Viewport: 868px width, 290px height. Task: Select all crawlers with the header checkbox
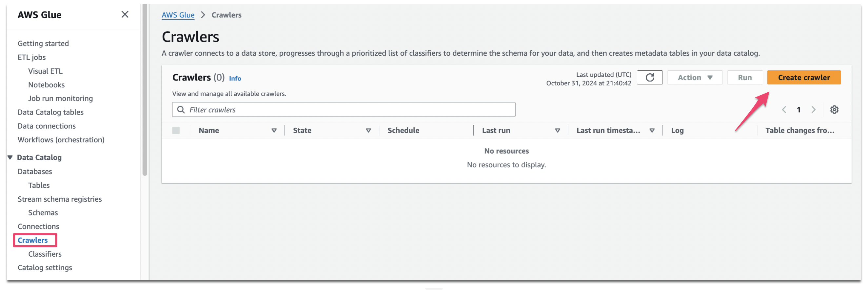coord(176,130)
